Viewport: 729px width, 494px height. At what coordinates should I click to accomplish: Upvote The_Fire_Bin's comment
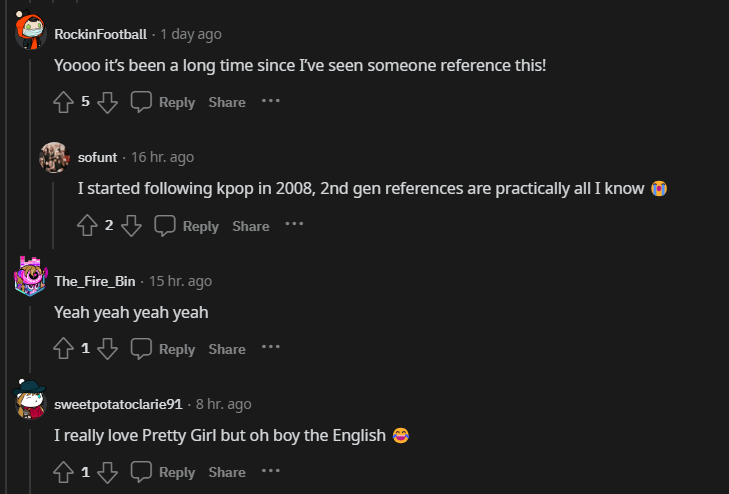[64, 349]
